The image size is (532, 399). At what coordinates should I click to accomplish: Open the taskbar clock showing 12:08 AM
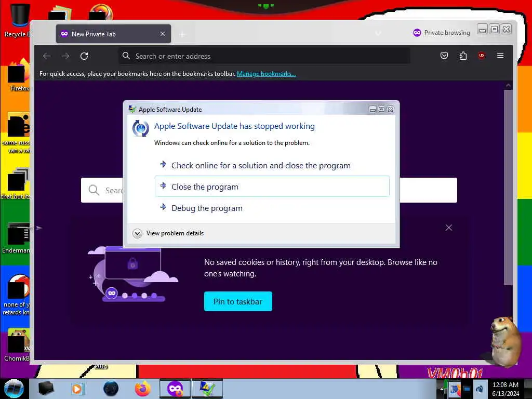click(506, 389)
